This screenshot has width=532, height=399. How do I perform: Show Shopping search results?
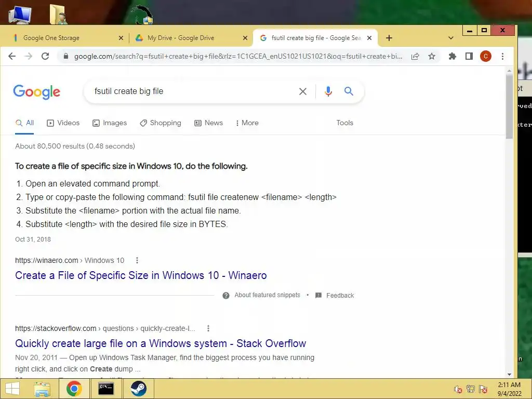(161, 123)
